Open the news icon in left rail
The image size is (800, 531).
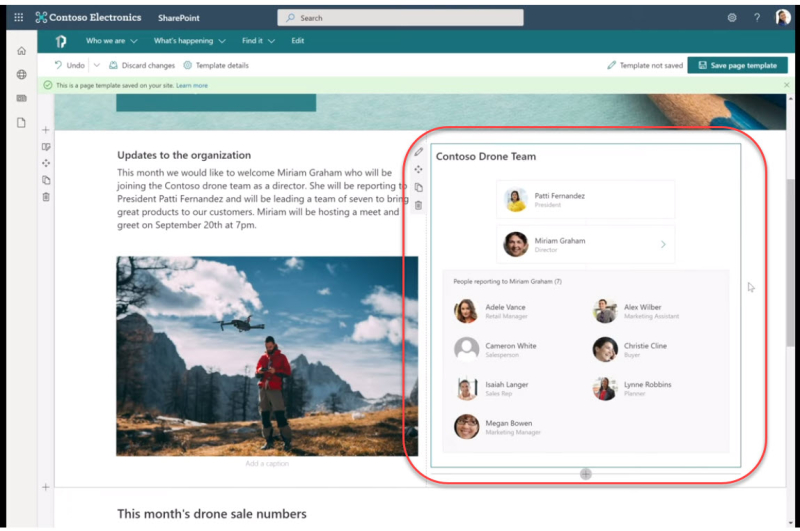point(21,98)
